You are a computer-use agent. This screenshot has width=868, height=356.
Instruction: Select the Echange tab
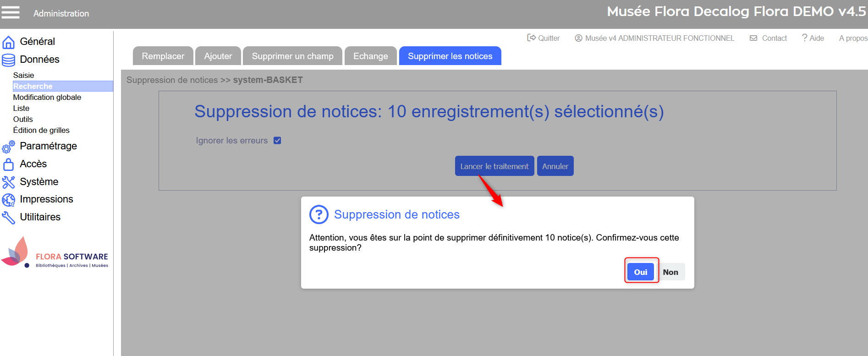[370, 56]
